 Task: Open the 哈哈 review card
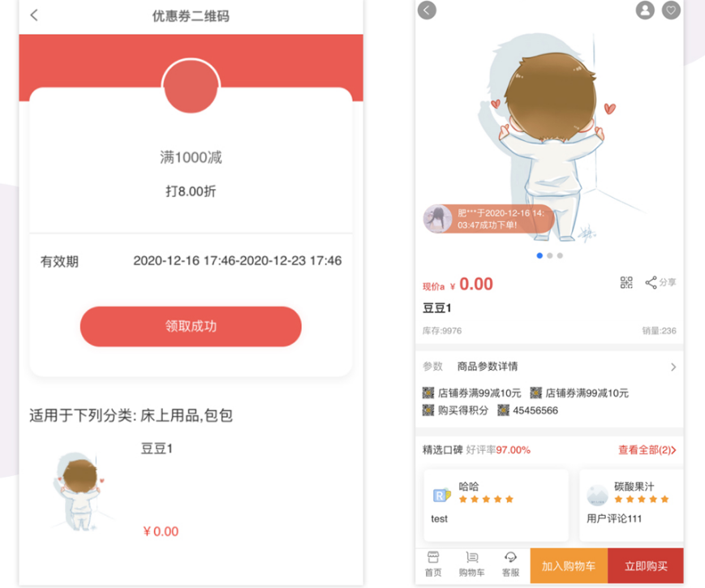pos(496,505)
